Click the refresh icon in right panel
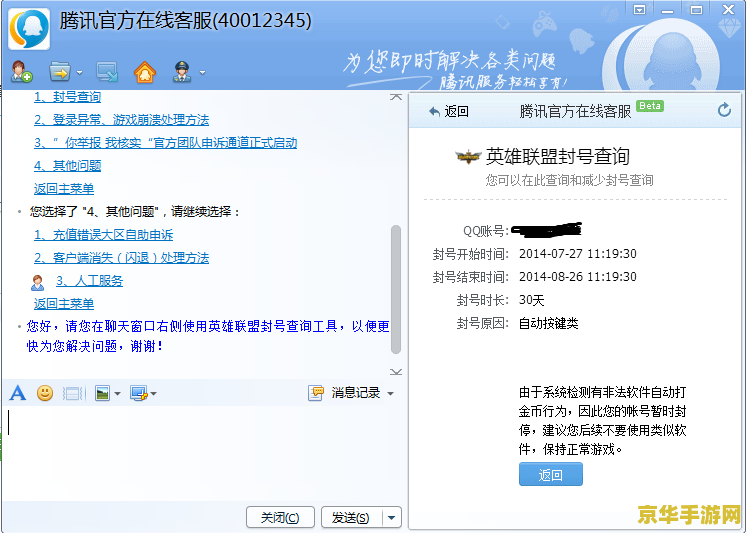 pos(724,110)
